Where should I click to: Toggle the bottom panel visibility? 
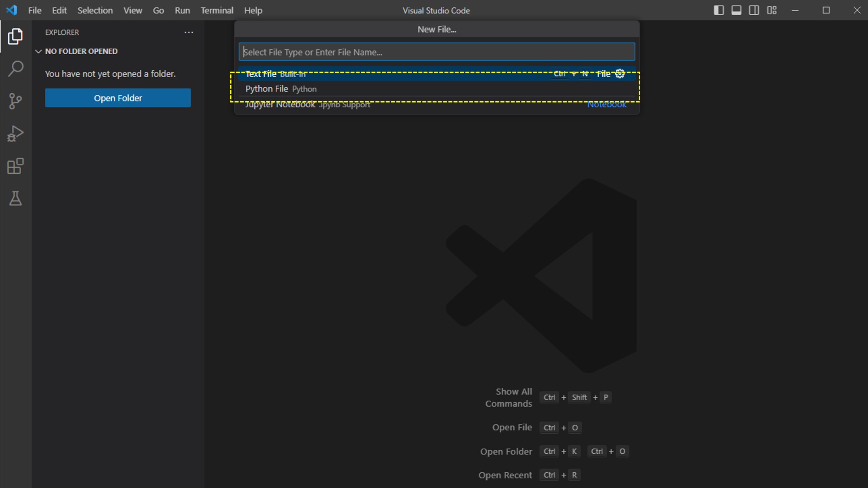(736, 10)
